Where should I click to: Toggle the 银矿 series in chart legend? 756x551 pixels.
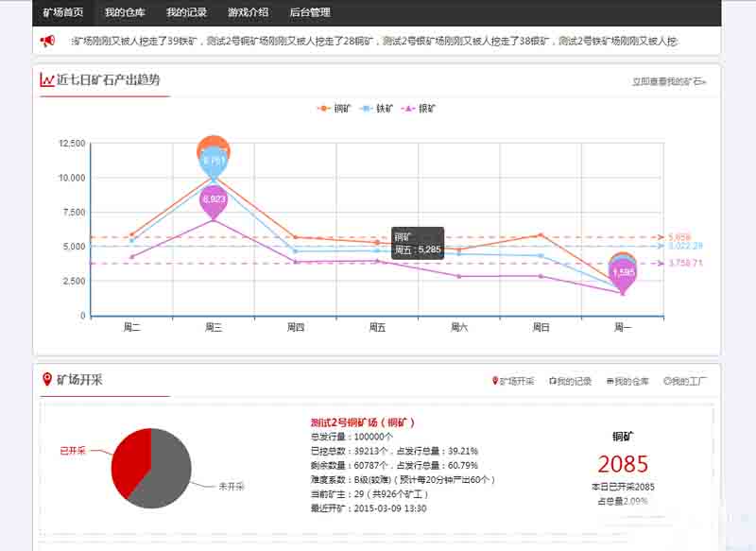(421, 109)
